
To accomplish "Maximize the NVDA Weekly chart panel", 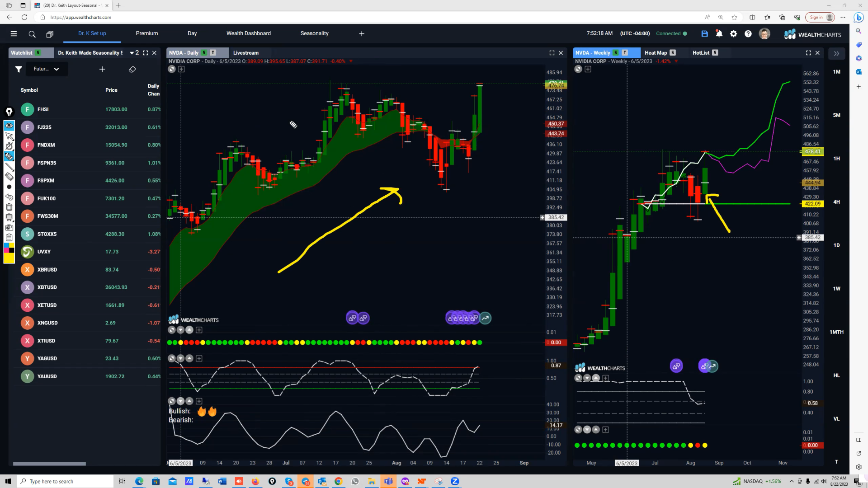I will point(808,53).
